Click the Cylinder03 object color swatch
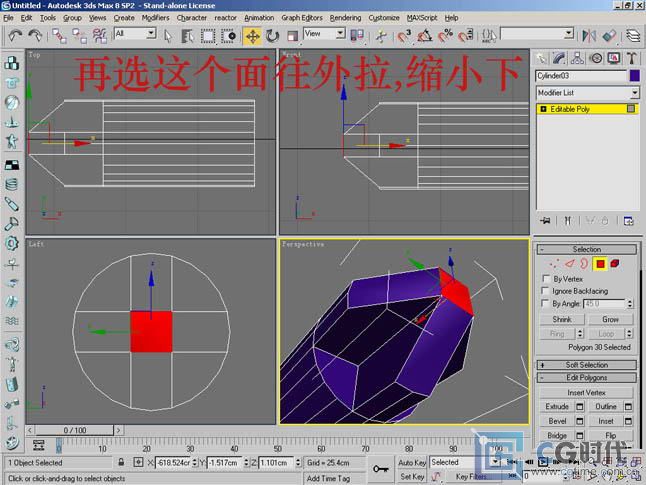This screenshot has height=485, width=646. (x=634, y=76)
